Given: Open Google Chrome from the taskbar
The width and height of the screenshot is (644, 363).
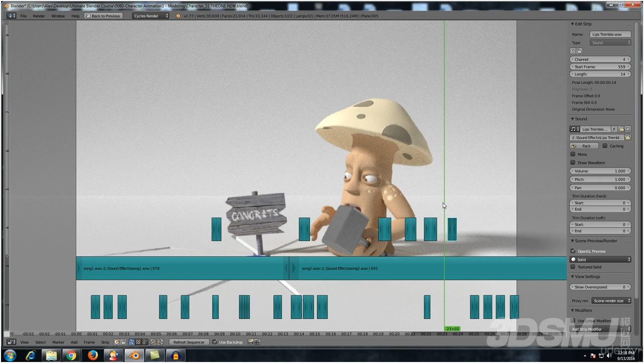Looking at the screenshot, I should tap(72, 355).
